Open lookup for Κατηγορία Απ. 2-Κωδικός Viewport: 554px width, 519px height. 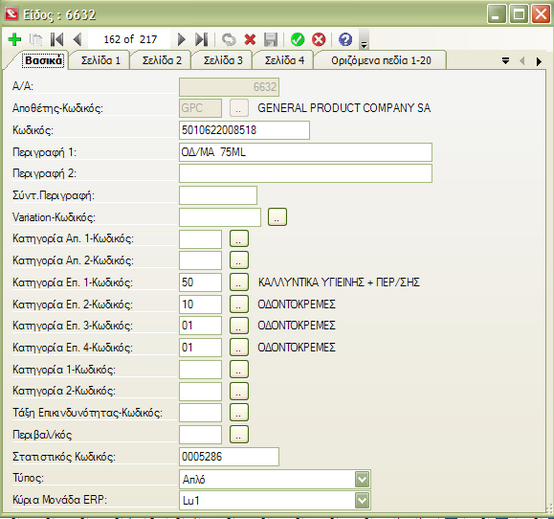[239, 260]
